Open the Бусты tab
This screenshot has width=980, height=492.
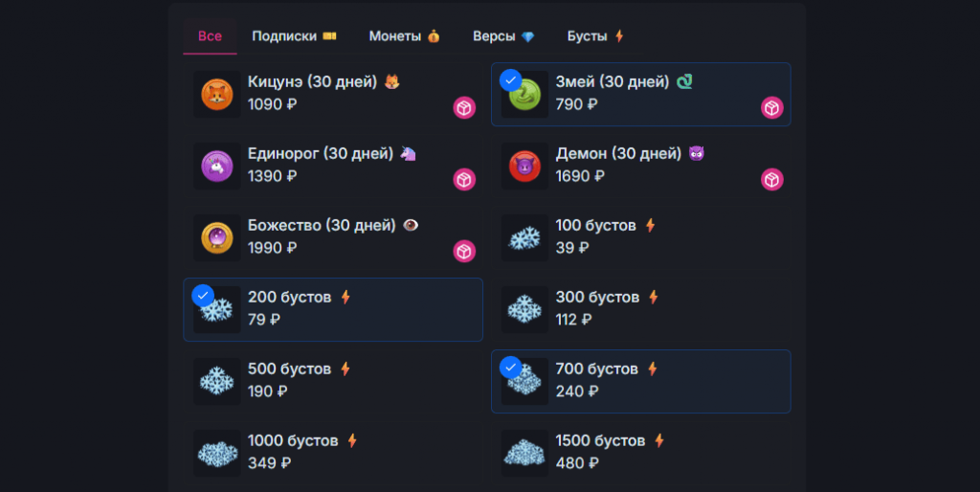click(x=595, y=36)
